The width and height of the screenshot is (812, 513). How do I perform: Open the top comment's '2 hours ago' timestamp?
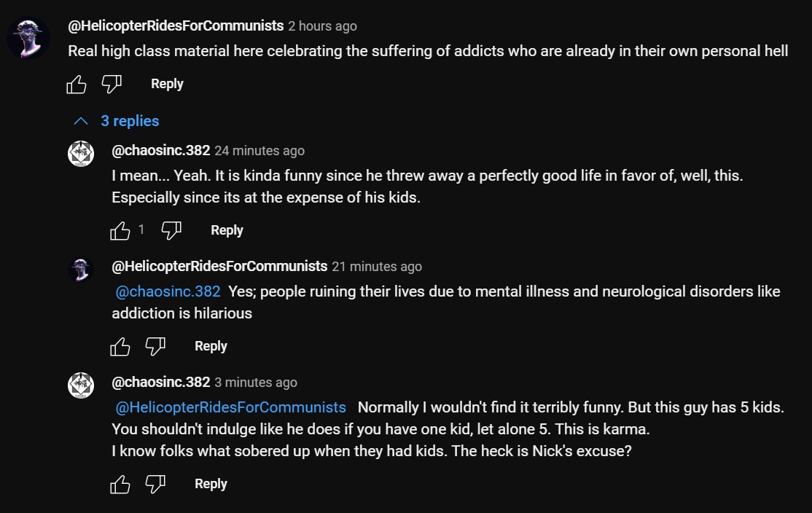pos(322,26)
